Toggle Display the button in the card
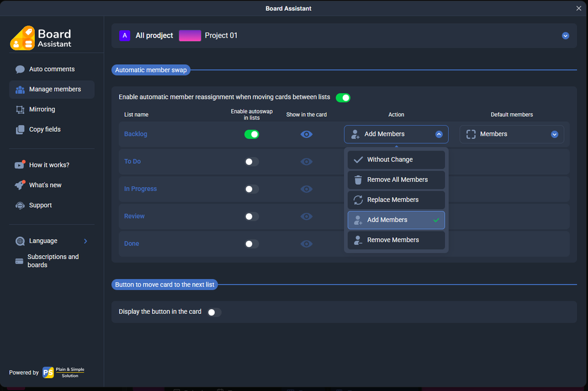 [x=214, y=312]
